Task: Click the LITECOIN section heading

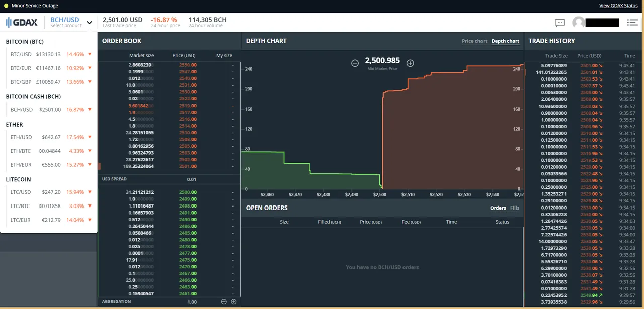Action: pos(18,179)
